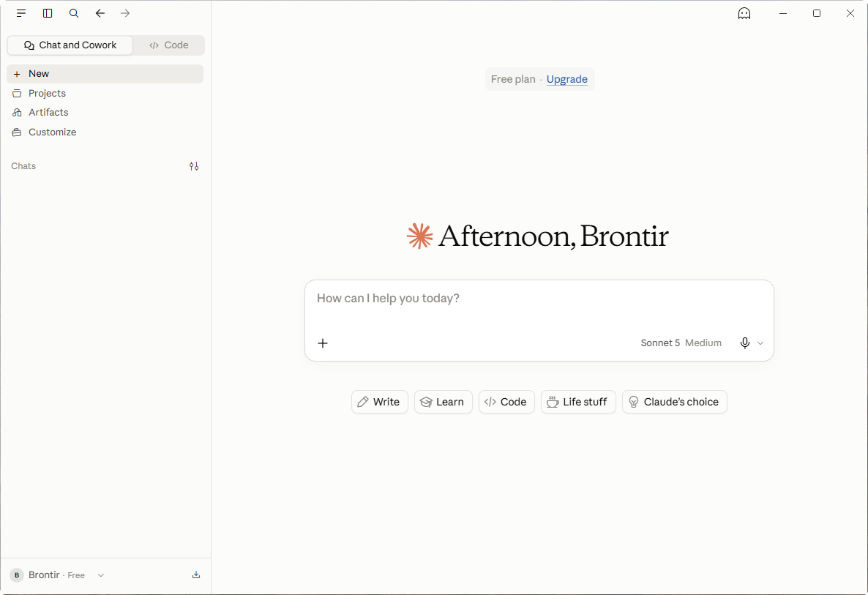Open the Sonnet 5 model selector
The height and width of the screenshot is (595, 868).
pyautogui.click(x=681, y=343)
